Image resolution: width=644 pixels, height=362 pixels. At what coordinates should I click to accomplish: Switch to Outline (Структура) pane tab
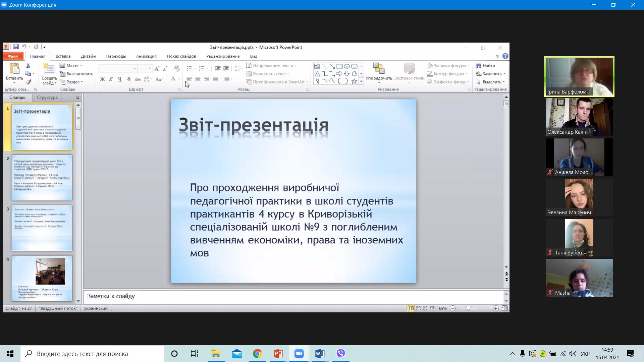click(47, 98)
